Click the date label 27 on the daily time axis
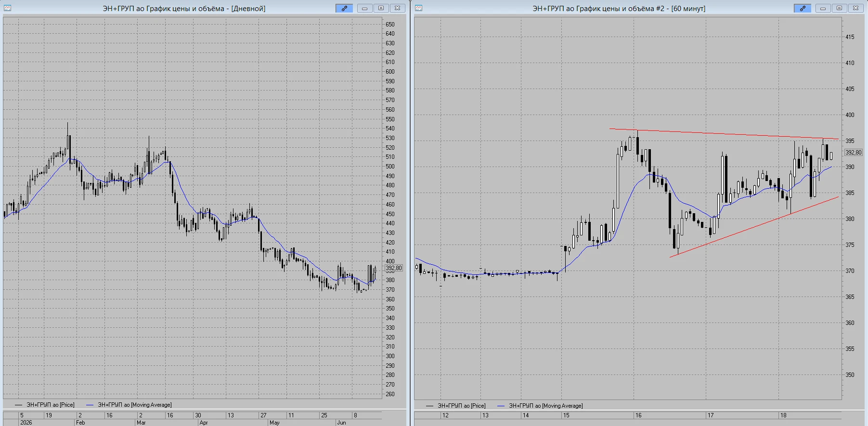This screenshot has height=426, width=868. point(263,415)
